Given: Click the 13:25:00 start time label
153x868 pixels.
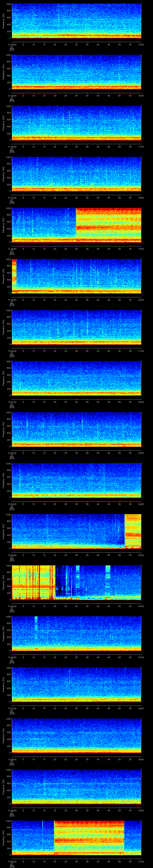Looking at the screenshot, I should 12,606.
